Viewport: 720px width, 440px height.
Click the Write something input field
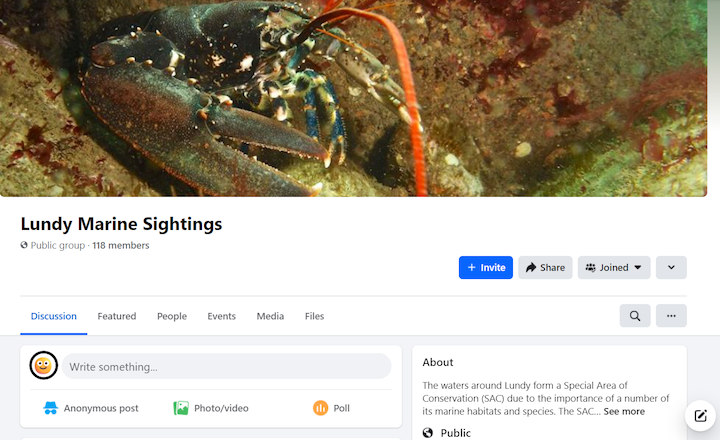226,367
